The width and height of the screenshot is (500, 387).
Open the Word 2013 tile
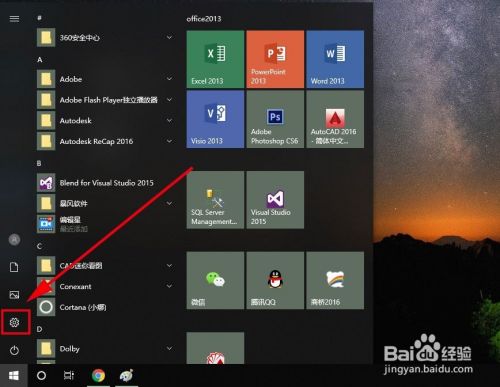(x=335, y=59)
